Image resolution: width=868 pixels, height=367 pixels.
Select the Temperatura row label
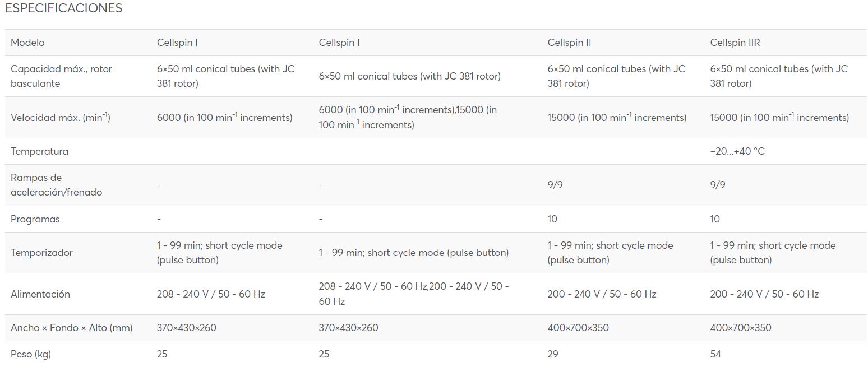[x=39, y=151]
